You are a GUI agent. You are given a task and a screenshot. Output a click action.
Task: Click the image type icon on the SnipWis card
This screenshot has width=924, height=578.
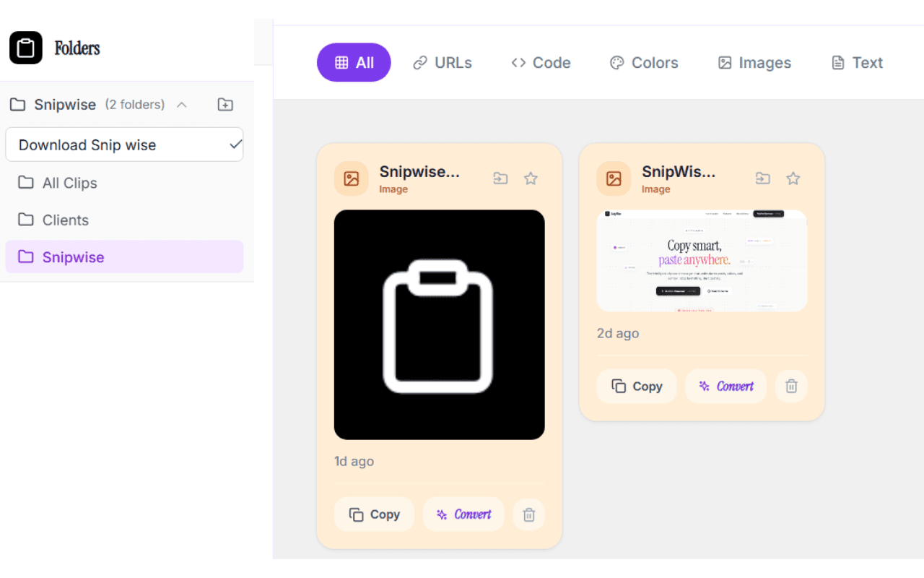pyautogui.click(x=613, y=178)
